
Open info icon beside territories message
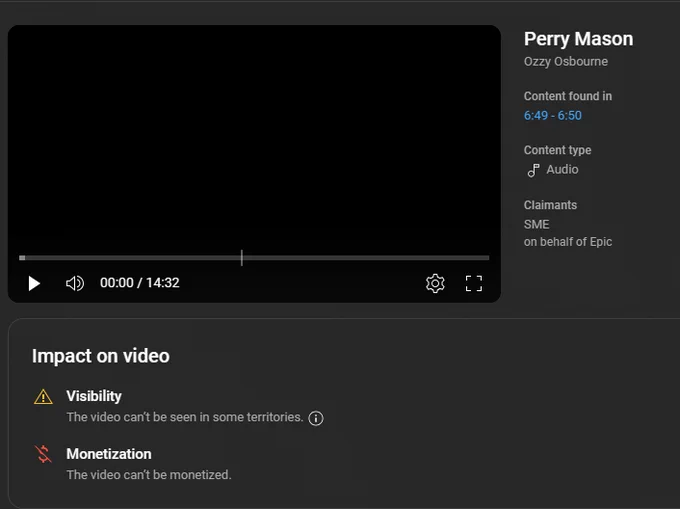pyautogui.click(x=316, y=418)
